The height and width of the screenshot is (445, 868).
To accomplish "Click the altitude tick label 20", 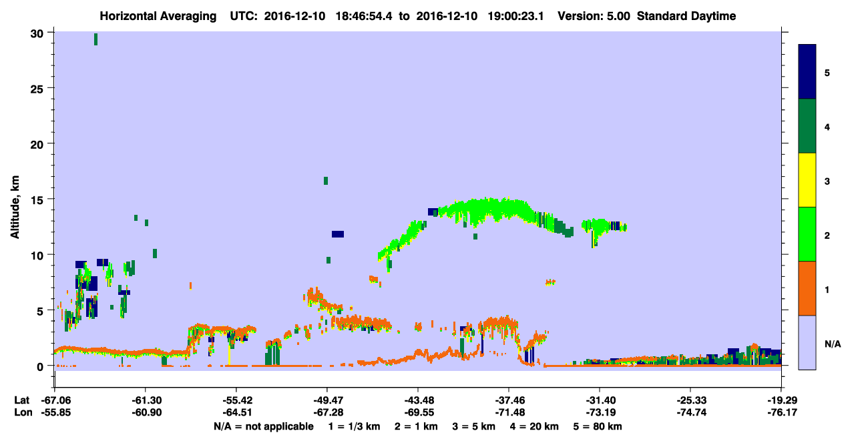I will tap(39, 143).
